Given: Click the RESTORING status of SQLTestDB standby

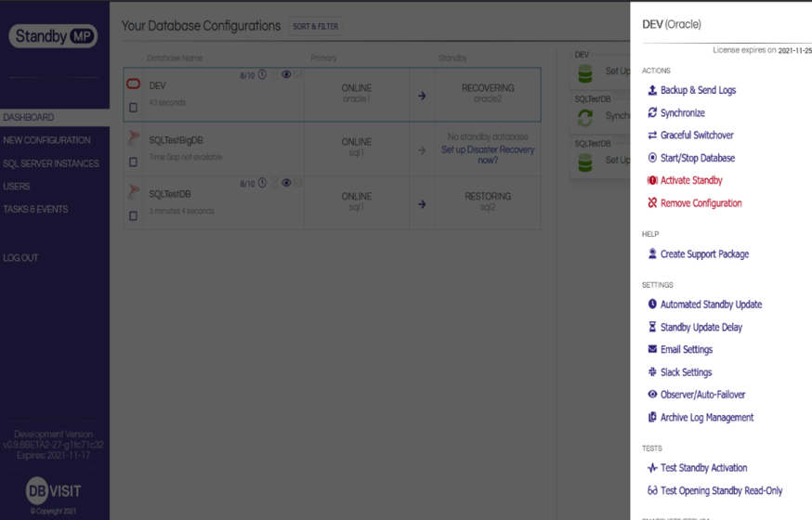Looking at the screenshot, I should pos(488,196).
